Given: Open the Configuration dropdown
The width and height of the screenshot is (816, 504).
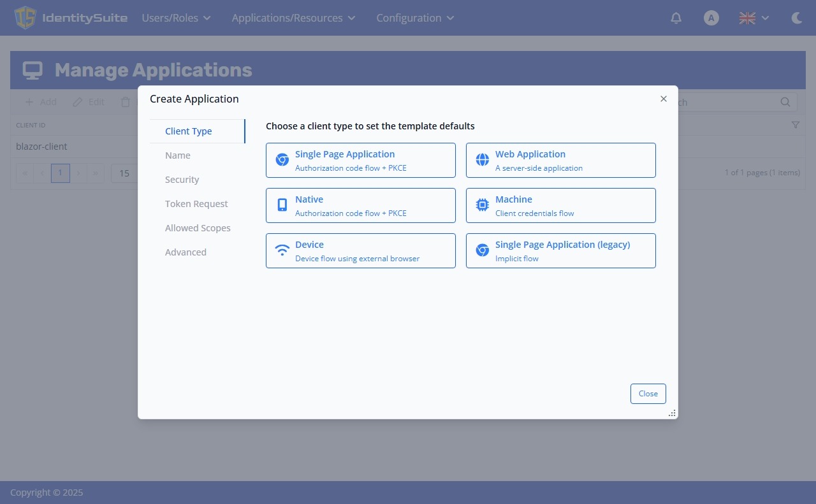Looking at the screenshot, I should 414,18.
